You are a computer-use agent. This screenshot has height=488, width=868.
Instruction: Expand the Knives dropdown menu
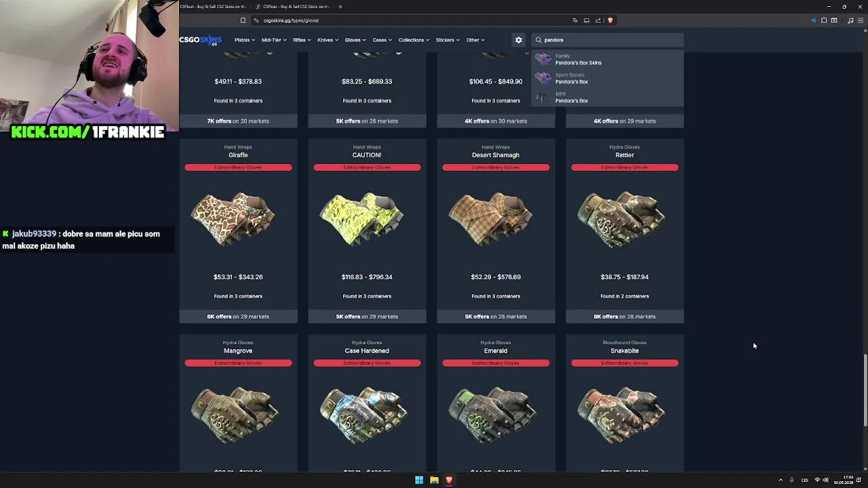(328, 40)
